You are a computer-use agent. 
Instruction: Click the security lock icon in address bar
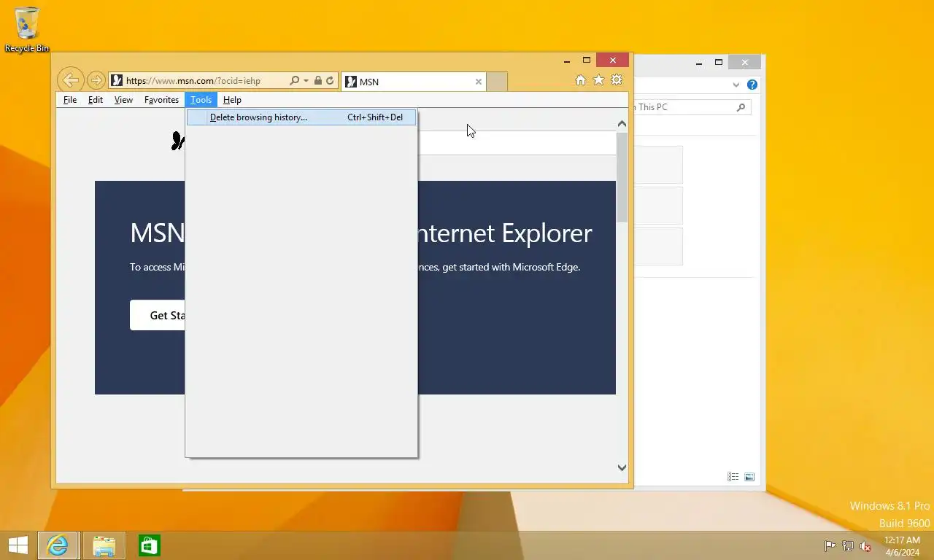[x=318, y=81]
